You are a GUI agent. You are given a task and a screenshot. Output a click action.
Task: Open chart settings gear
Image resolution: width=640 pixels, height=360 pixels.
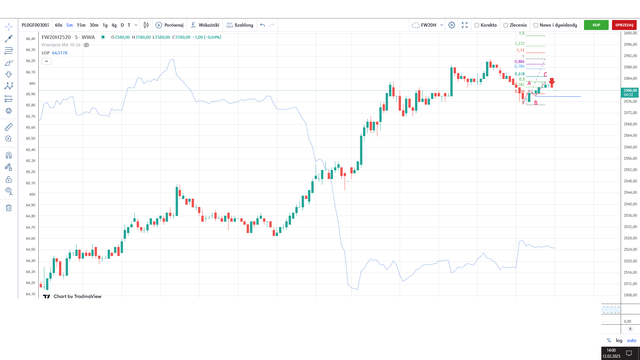(451, 25)
